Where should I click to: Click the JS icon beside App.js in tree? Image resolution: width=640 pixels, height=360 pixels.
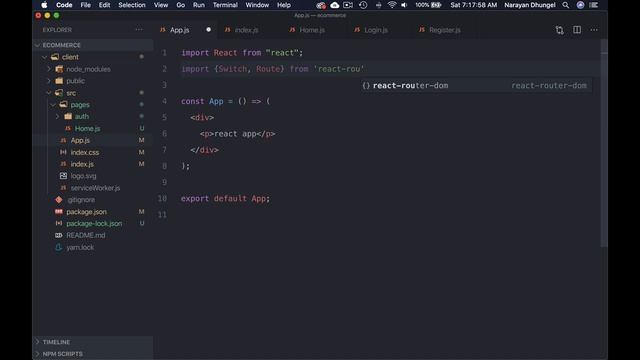tap(63, 140)
